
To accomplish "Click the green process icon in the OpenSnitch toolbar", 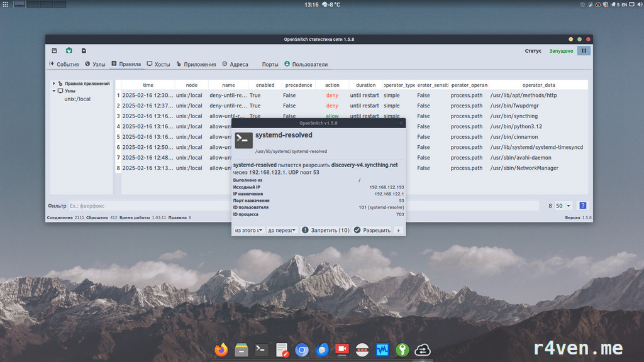I will (69, 50).
